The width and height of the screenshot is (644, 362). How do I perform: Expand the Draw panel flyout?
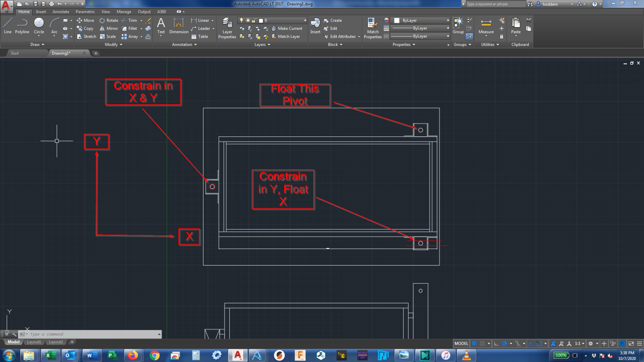(x=37, y=45)
